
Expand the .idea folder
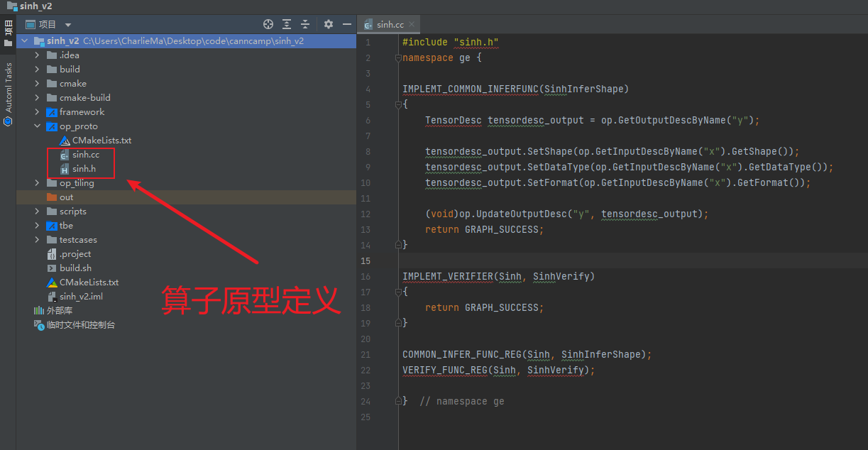click(x=38, y=55)
